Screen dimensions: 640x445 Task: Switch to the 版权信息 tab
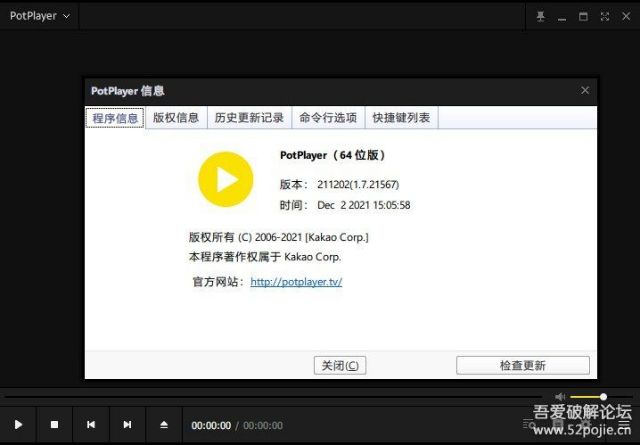pyautogui.click(x=176, y=118)
